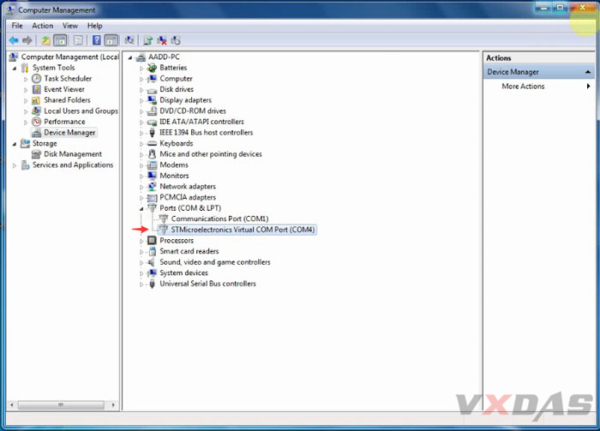
Task: Select the Disk drives category
Action: tap(176, 89)
